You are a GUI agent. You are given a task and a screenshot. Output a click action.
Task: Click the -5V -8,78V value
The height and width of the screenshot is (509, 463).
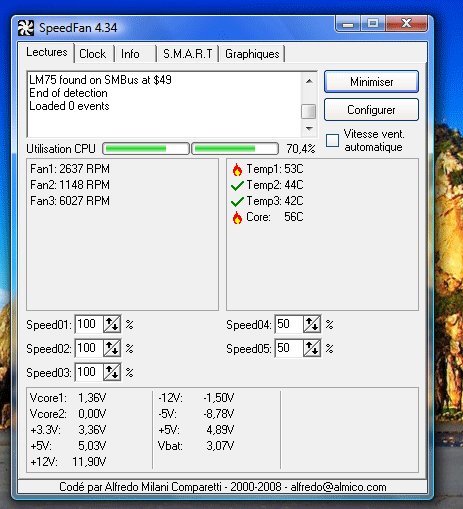[x=219, y=414]
